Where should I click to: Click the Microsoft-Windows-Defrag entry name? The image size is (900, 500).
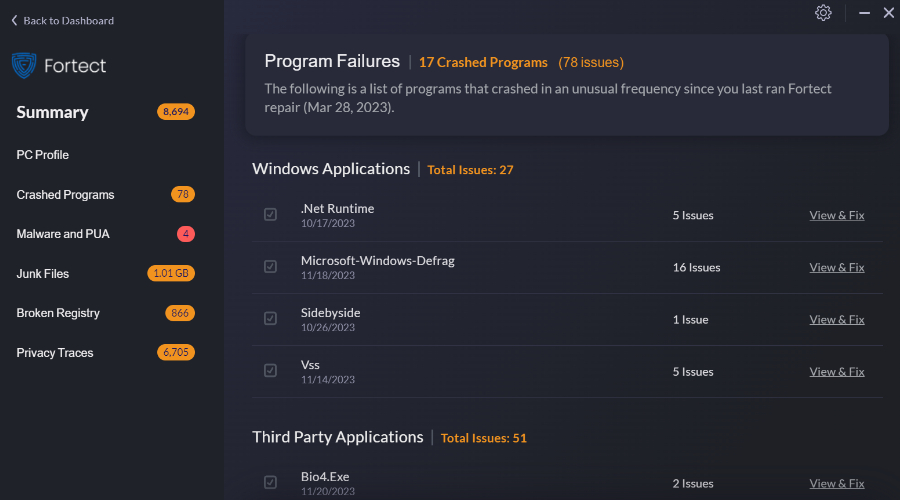[x=378, y=261]
